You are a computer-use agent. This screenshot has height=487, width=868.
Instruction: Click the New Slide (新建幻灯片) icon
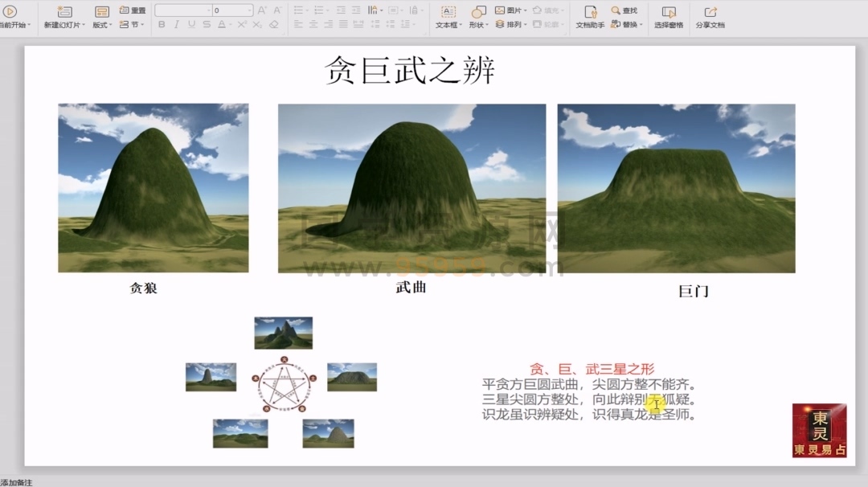coord(64,12)
